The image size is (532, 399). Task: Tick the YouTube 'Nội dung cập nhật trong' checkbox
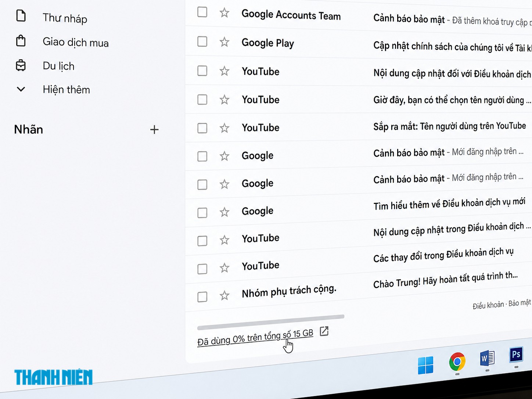pos(202,241)
